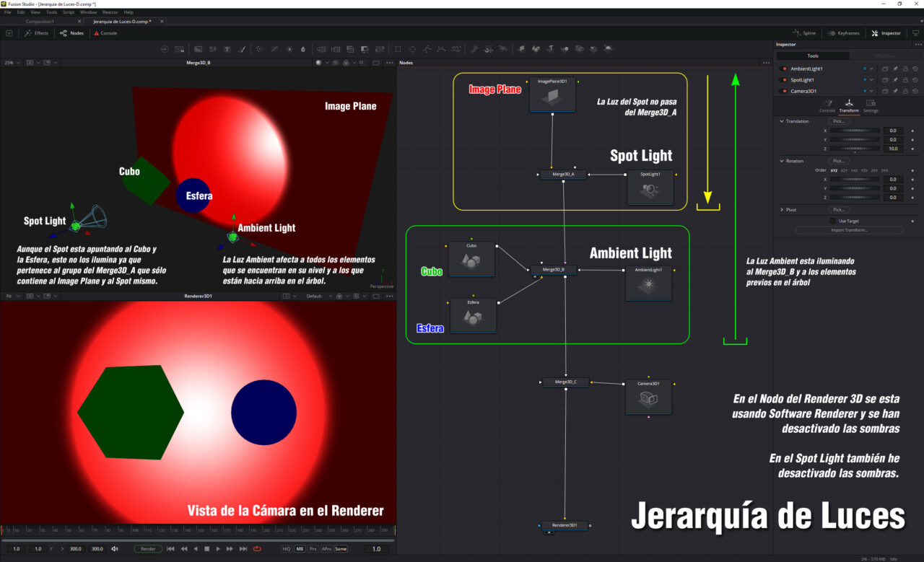Pin the SpotLight1 tool in Inspector

[x=895, y=80]
